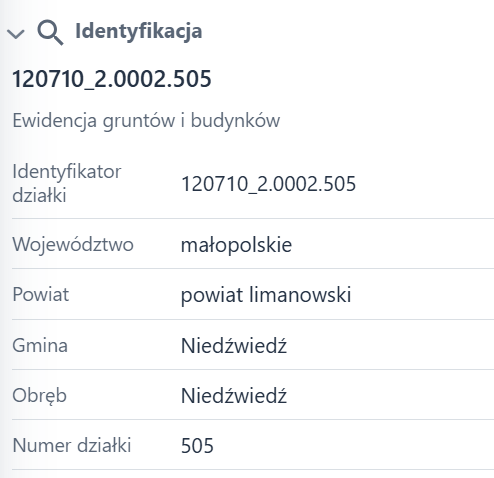Select the parcel title 120710_2.0002.505
The height and width of the screenshot is (478, 494).
click(x=112, y=79)
